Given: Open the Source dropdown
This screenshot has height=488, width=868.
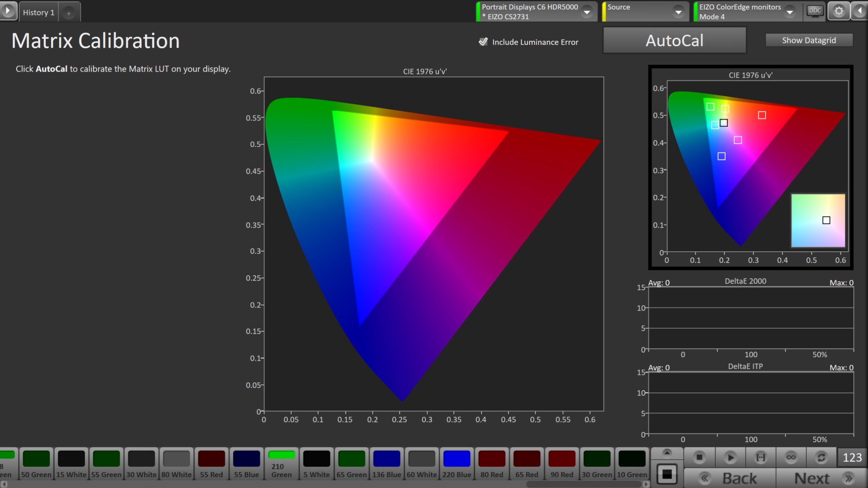Looking at the screenshot, I should pos(678,12).
